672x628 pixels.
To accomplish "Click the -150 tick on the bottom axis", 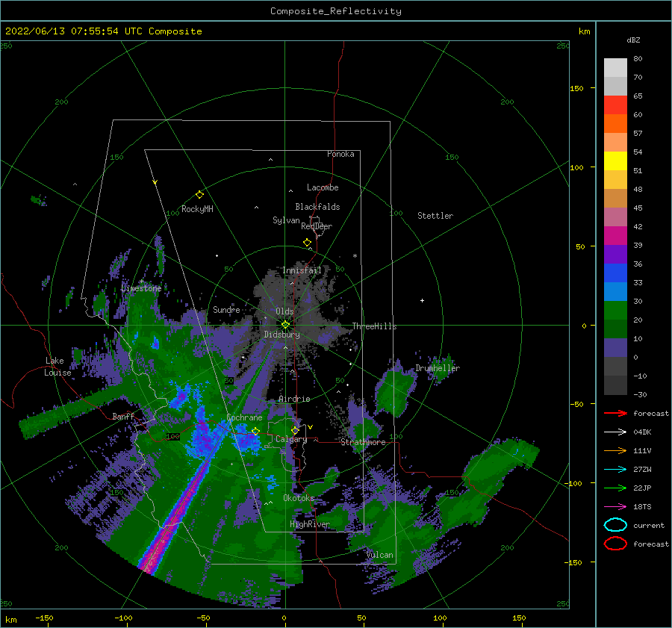I will [44, 618].
